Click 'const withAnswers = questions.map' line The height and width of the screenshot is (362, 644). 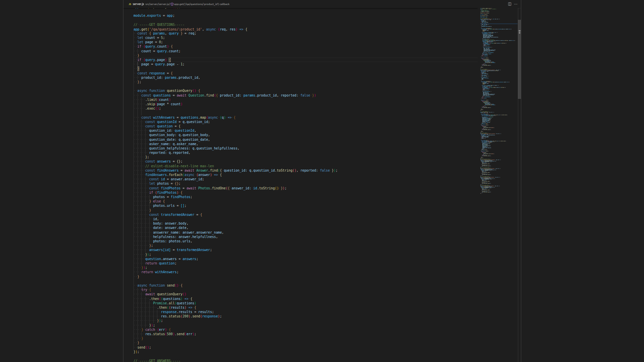189,117
